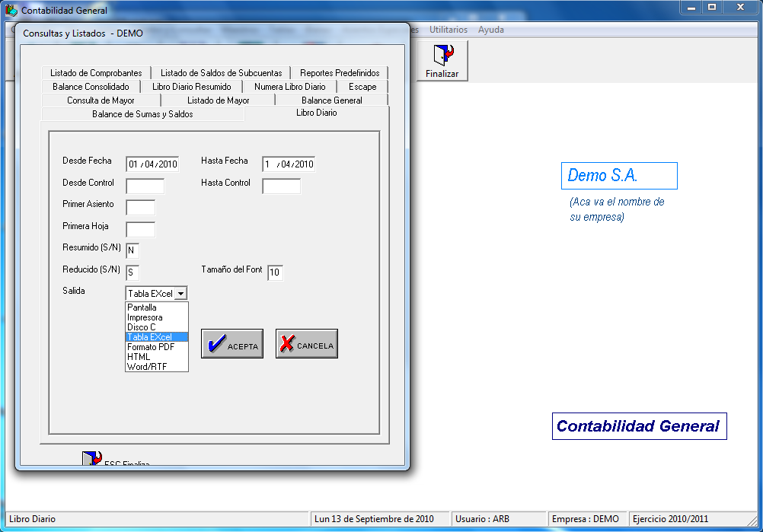The image size is (763, 532).
Task: Click the Contabilidad General title bar icon
Action: click(11, 11)
